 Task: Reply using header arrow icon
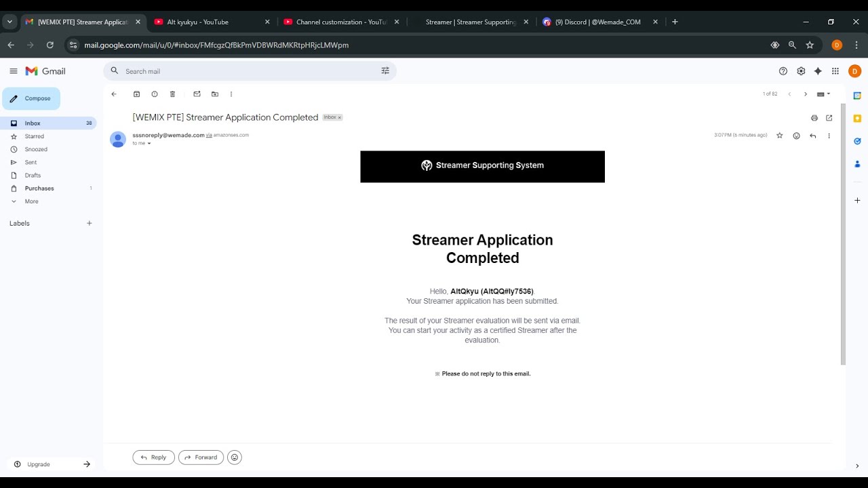pos(812,136)
